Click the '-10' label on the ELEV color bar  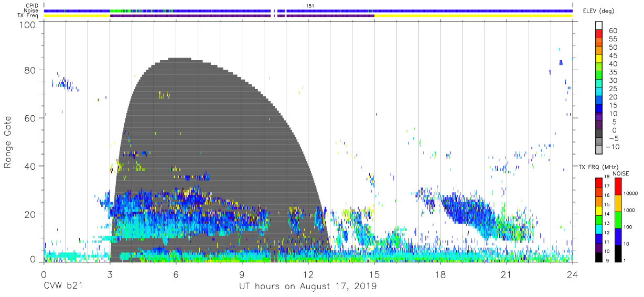(x=613, y=147)
